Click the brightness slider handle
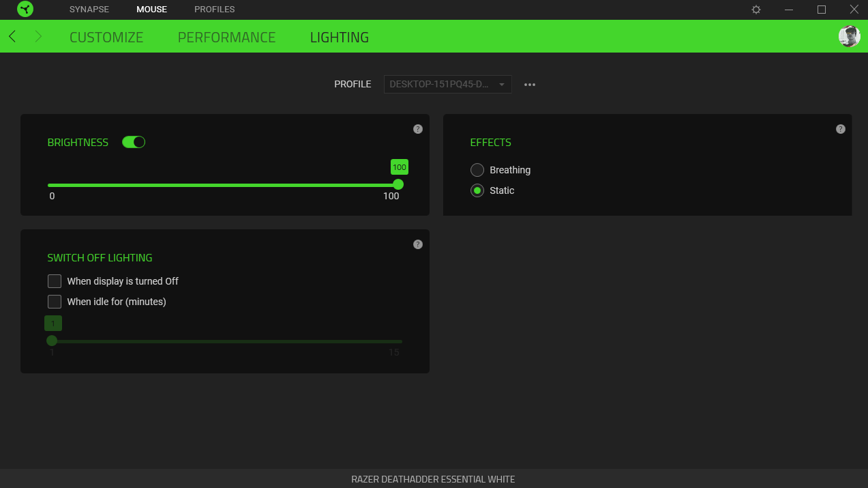This screenshot has width=868, height=488. pos(398,184)
